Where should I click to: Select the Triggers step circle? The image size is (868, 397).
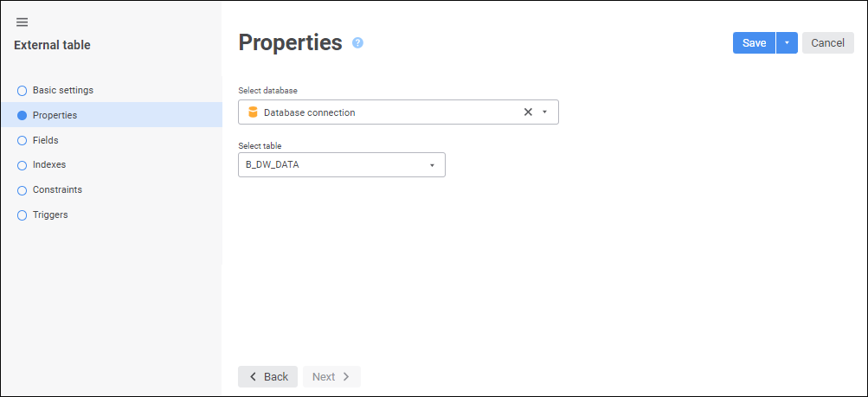23,215
